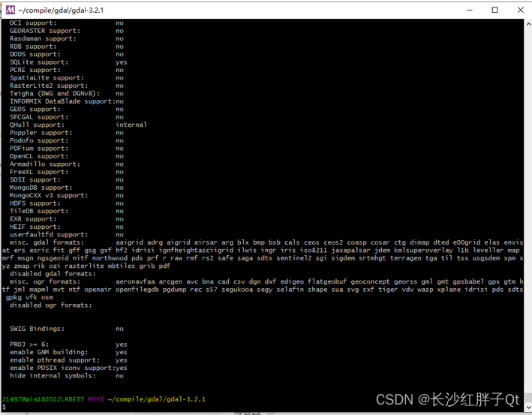Click the 'aaigrid' format name
This screenshot has width=532, height=415.
pos(129,242)
